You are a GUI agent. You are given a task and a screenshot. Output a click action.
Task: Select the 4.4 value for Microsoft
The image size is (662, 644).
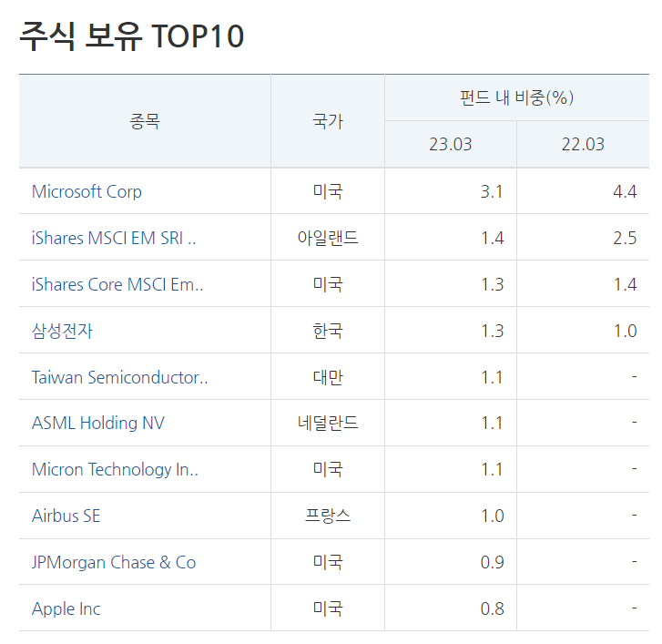[625, 191]
